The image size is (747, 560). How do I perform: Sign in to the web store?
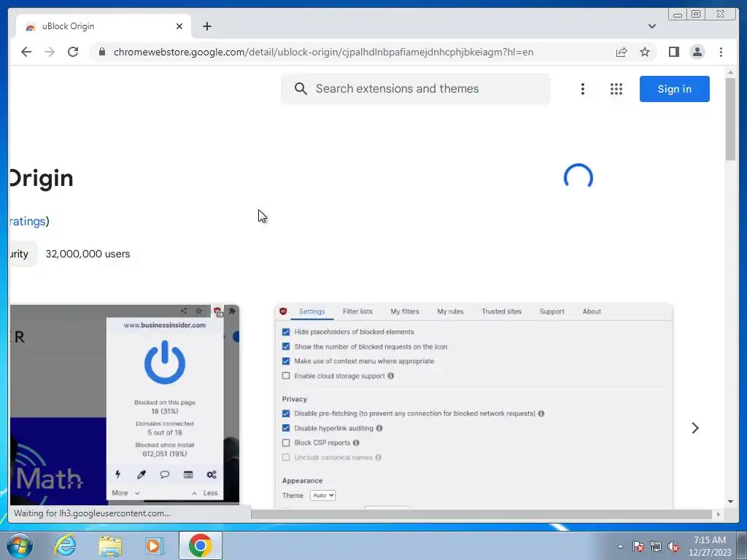674,89
